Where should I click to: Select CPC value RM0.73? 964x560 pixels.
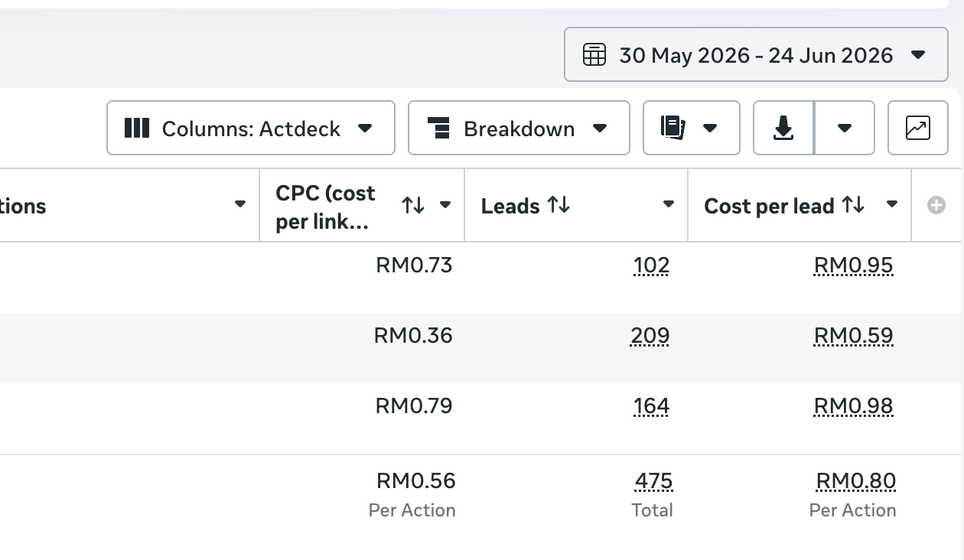pos(414,265)
